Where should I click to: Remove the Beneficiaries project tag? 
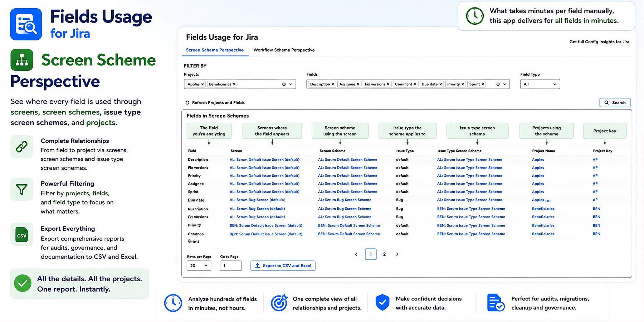click(234, 84)
